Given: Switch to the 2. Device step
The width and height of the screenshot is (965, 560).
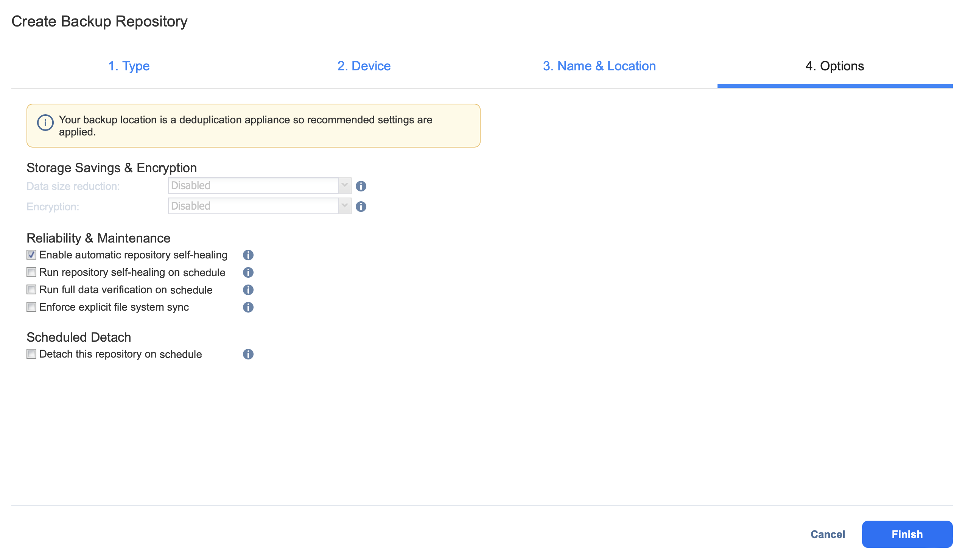Looking at the screenshot, I should click(364, 66).
